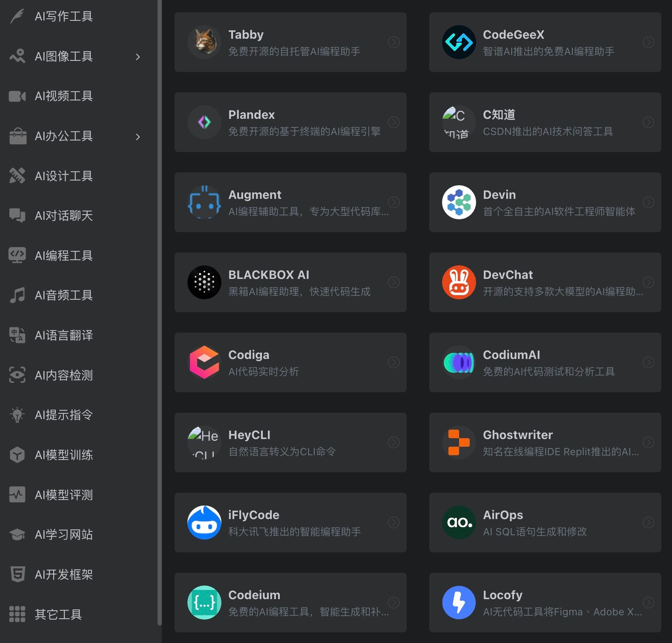Click the Codiga hexagon logo

(x=204, y=362)
